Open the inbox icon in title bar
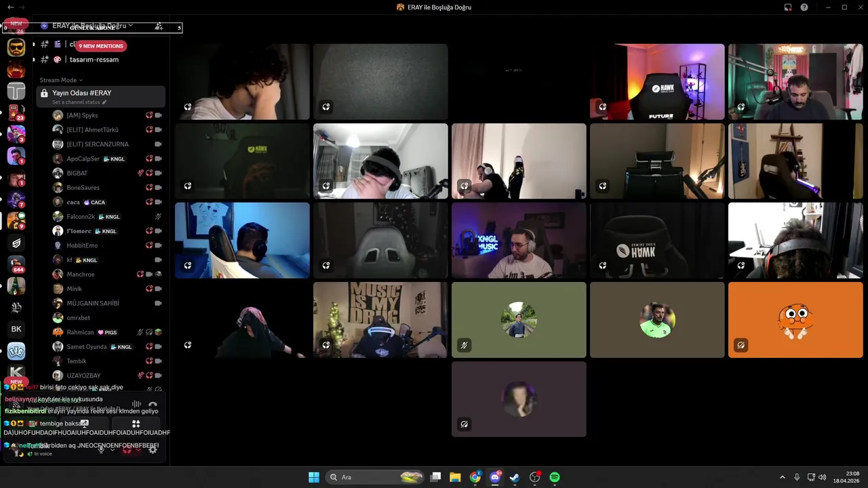 (x=788, y=7)
